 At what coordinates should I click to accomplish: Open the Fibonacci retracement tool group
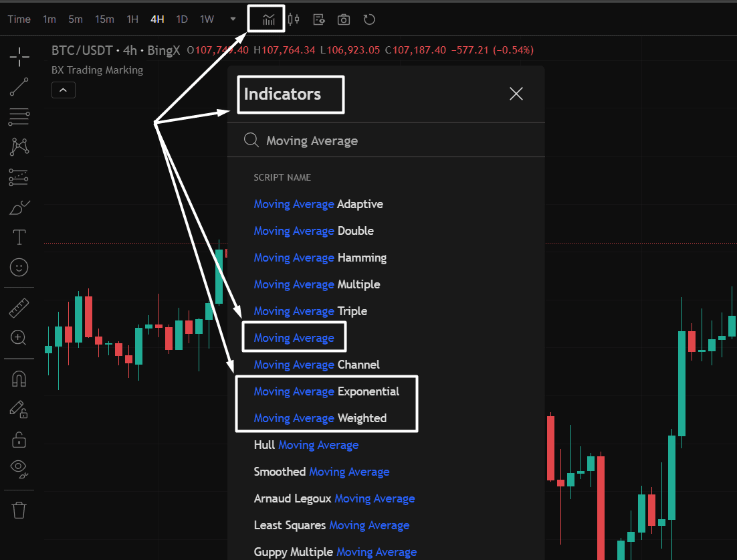coord(19,117)
